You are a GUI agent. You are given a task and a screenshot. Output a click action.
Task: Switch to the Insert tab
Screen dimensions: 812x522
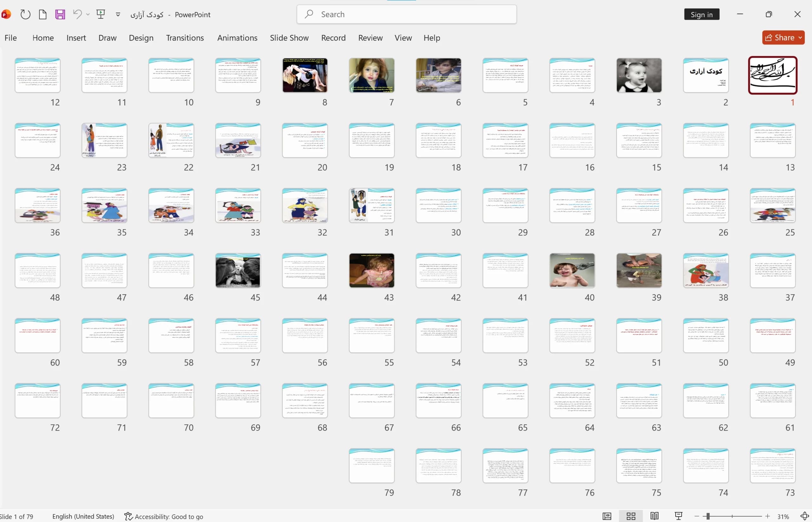click(x=76, y=38)
